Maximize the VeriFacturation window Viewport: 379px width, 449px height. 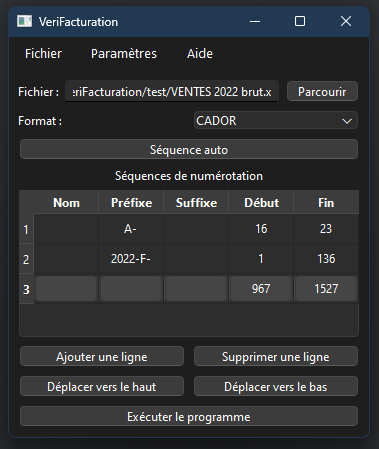(300, 22)
